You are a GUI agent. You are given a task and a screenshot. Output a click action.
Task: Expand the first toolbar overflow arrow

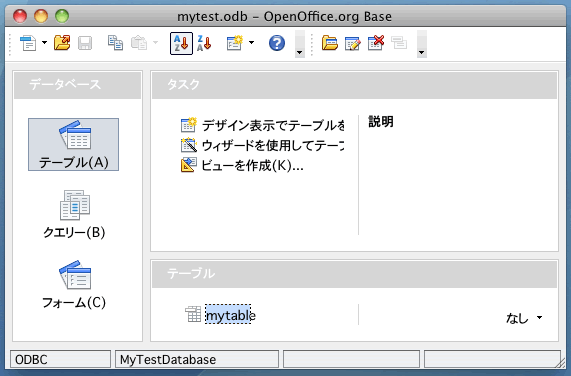tap(300, 44)
